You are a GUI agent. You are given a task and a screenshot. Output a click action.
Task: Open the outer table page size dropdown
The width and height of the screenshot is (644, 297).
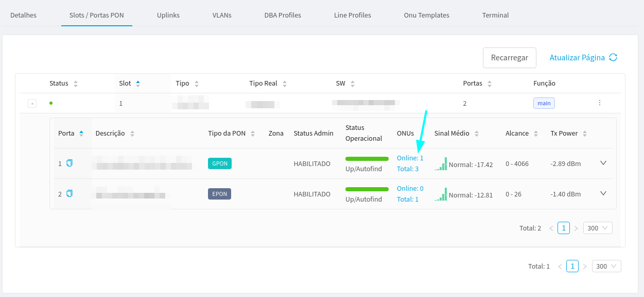pos(606,266)
